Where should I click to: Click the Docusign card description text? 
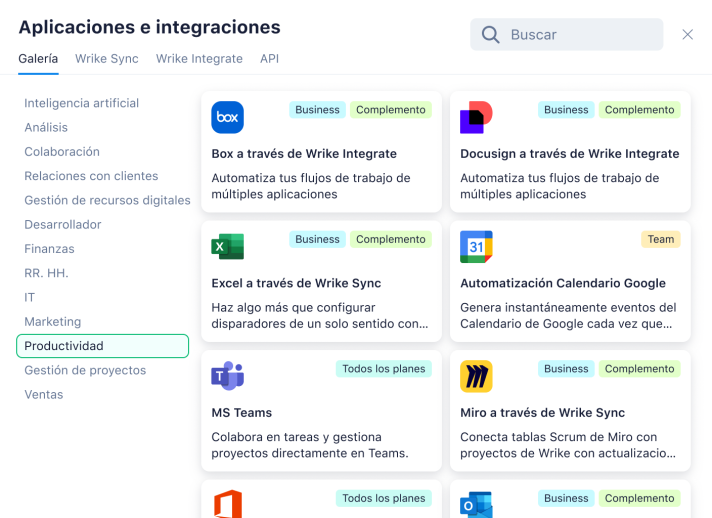tap(560, 186)
